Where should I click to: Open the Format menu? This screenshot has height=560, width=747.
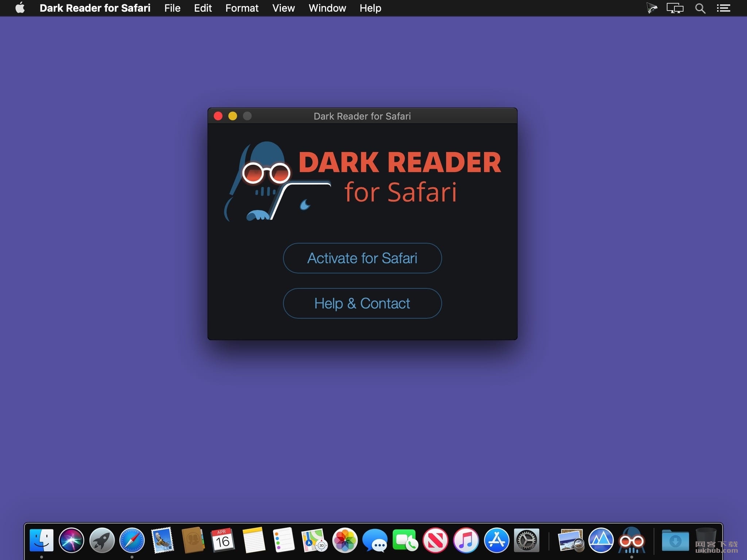coord(242,8)
